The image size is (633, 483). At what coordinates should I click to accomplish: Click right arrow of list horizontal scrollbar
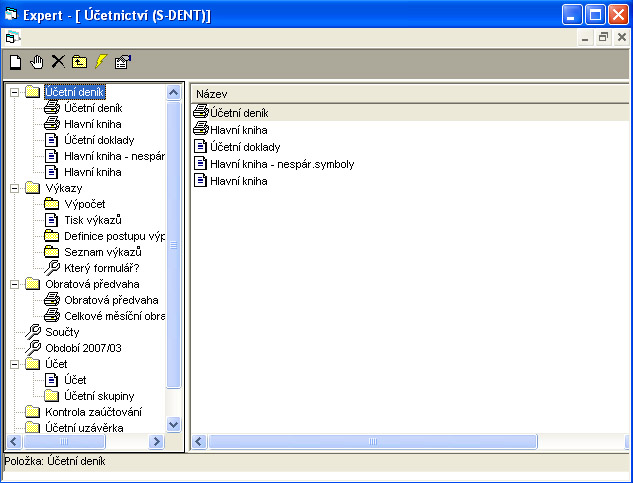tap(621, 442)
